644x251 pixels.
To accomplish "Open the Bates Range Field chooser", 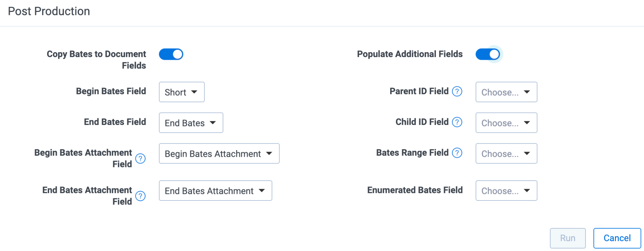I will point(506,153).
